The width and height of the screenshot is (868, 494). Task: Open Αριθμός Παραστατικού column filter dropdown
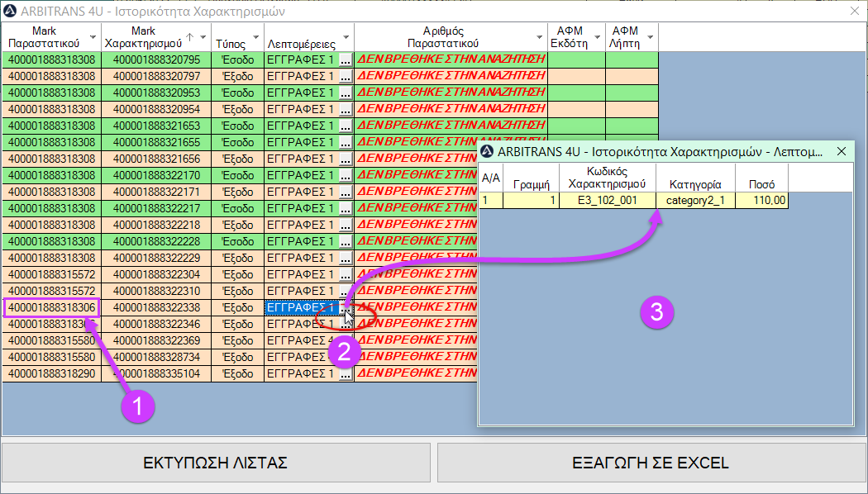coord(539,38)
